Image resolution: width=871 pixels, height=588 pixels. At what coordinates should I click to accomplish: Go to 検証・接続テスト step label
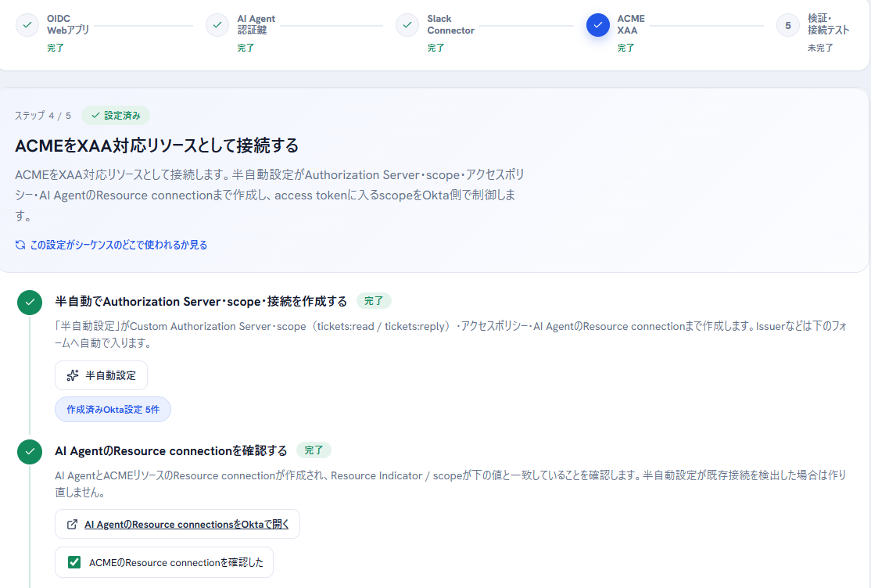pyautogui.click(x=828, y=24)
